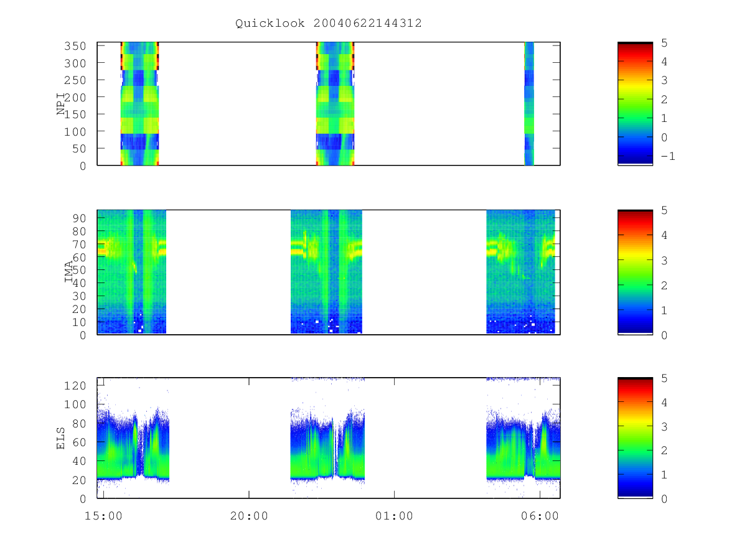747x560 pixels.
Task: Click the 4 label on ELS colorbar
Action: click(x=664, y=402)
